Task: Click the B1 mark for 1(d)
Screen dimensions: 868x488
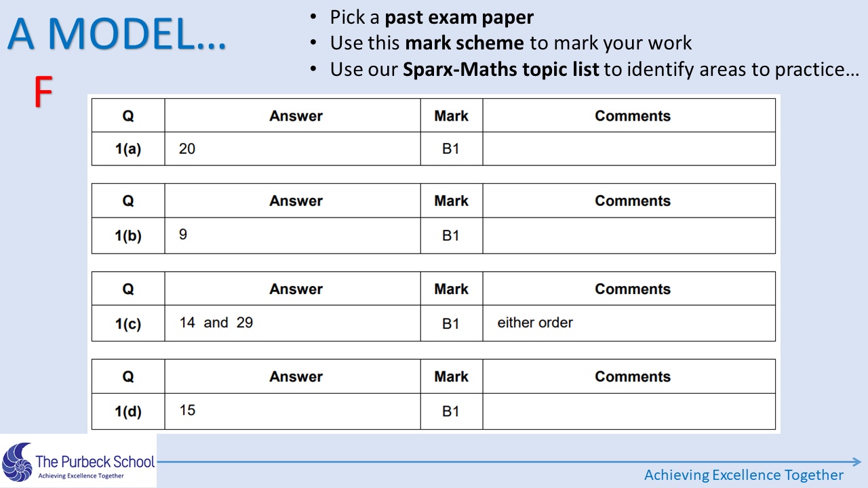Action: coord(451,411)
